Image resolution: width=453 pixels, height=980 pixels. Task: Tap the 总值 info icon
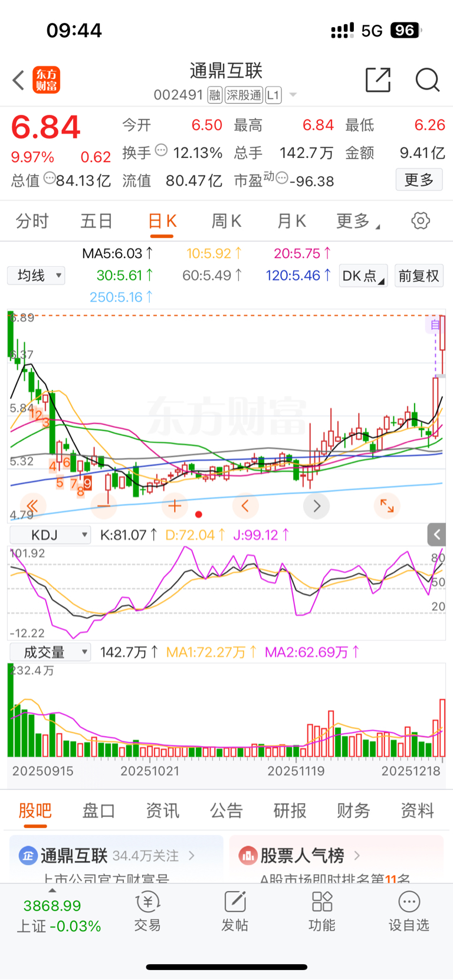50,177
